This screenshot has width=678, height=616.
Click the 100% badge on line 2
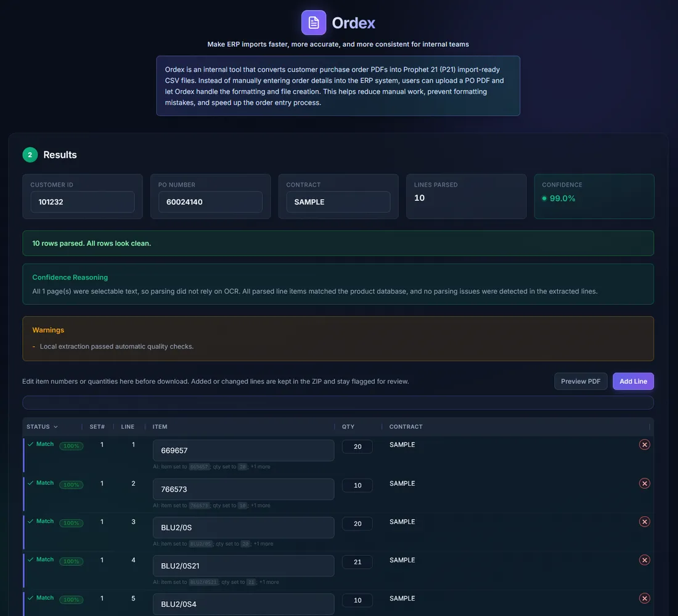(x=71, y=485)
